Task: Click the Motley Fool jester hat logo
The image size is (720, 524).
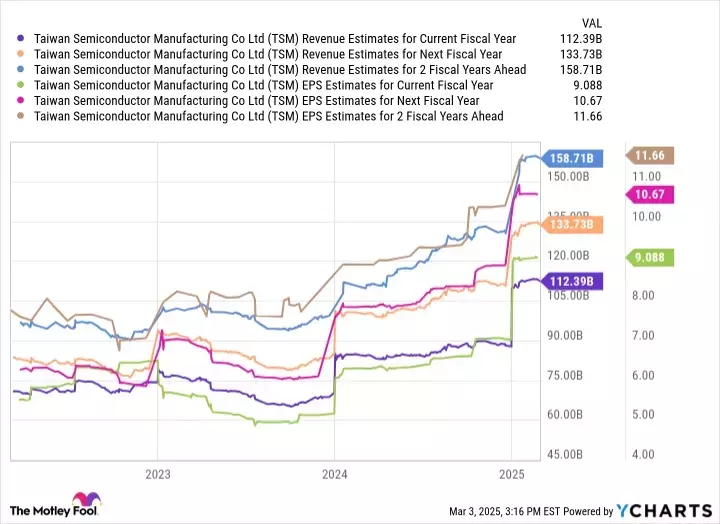Action: click(87, 500)
